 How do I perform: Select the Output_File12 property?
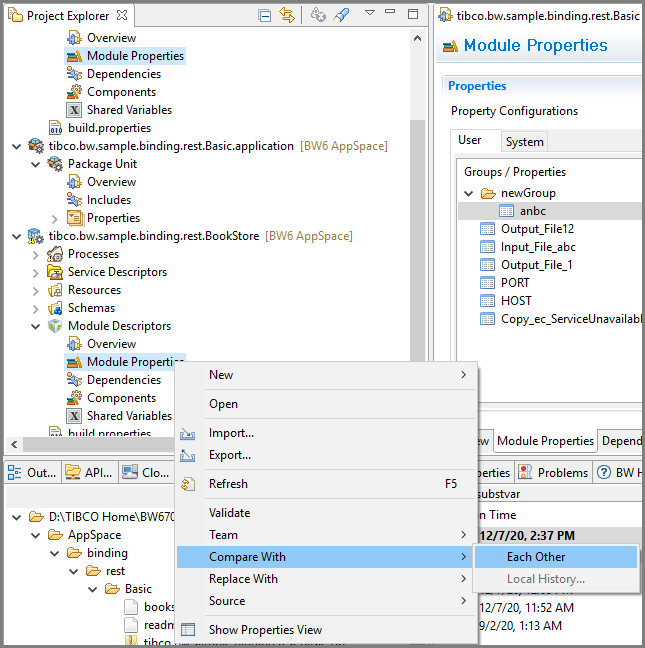point(537,229)
